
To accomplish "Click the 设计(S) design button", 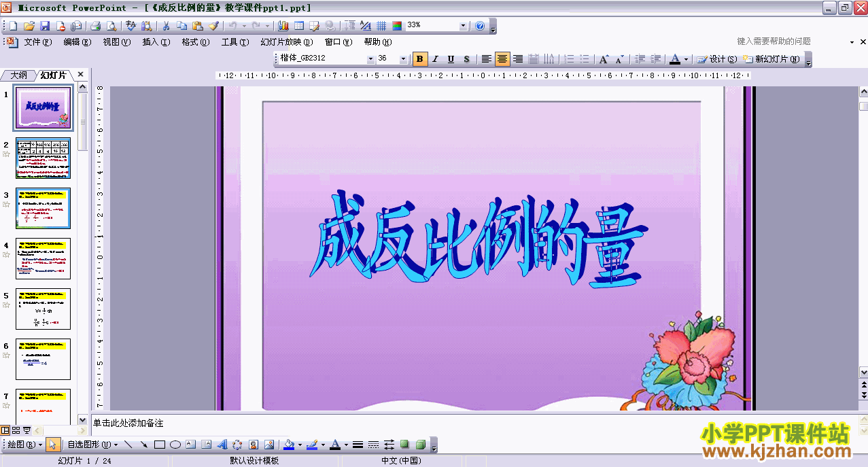I will [717, 59].
